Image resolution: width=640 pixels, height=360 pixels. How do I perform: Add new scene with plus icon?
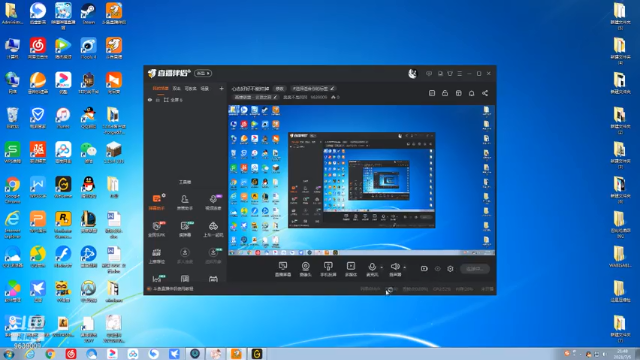click(221, 88)
